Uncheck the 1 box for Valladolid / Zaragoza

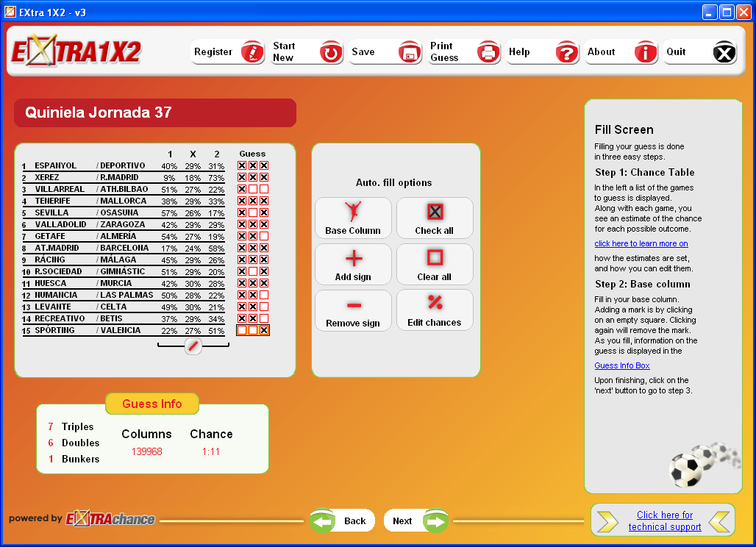tap(242, 224)
